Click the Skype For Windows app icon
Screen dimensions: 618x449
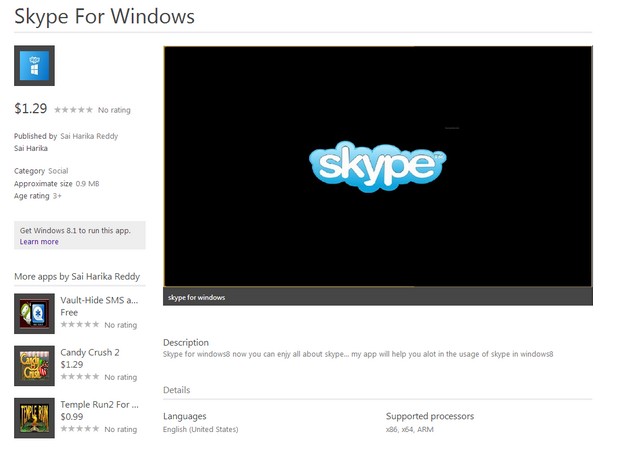[34, 65]
